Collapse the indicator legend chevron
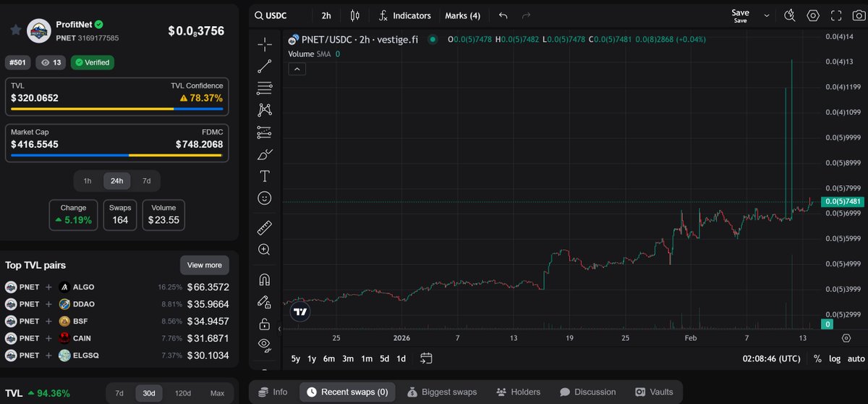Image resolution: width=868 pixels, height=404 pixels. point(297,69)
